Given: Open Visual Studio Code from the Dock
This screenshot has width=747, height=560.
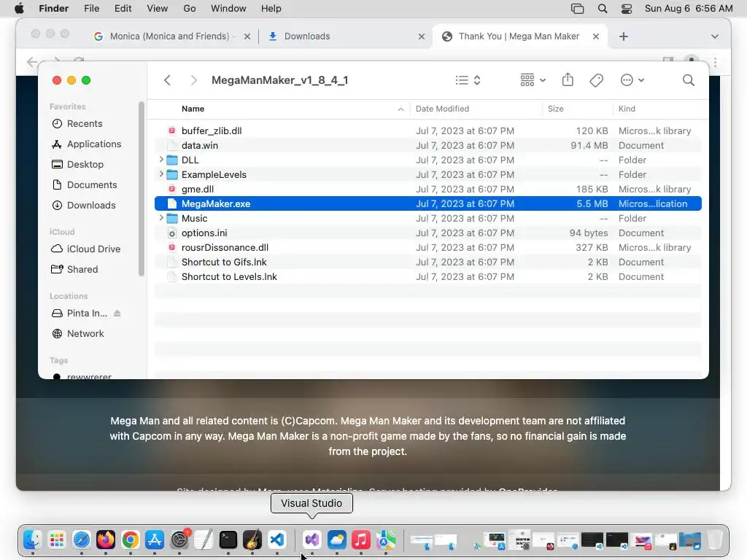Looking at the screenshot, I should click(x=277, y=540).
